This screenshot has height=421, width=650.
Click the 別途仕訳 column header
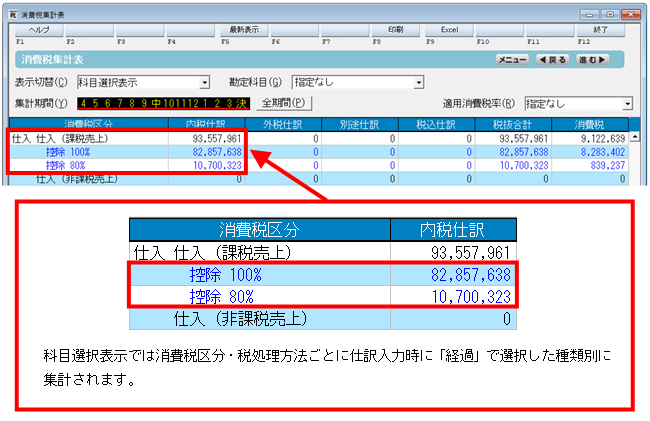(x=360, y=124)
